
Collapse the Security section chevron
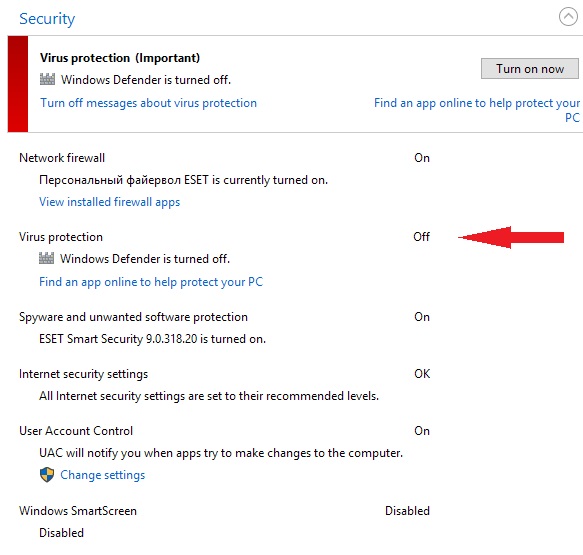pyautogui.click(x=568, y=17)
